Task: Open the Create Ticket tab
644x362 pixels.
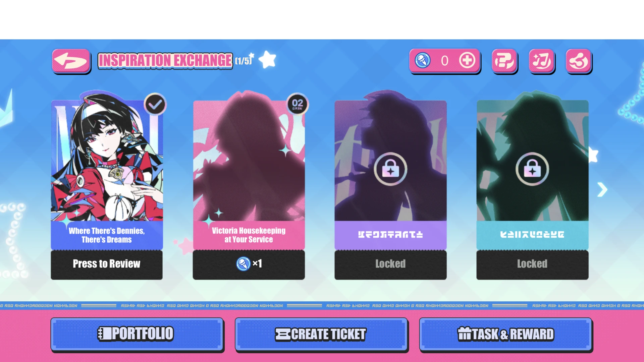Action: click(x=321, y=334)
